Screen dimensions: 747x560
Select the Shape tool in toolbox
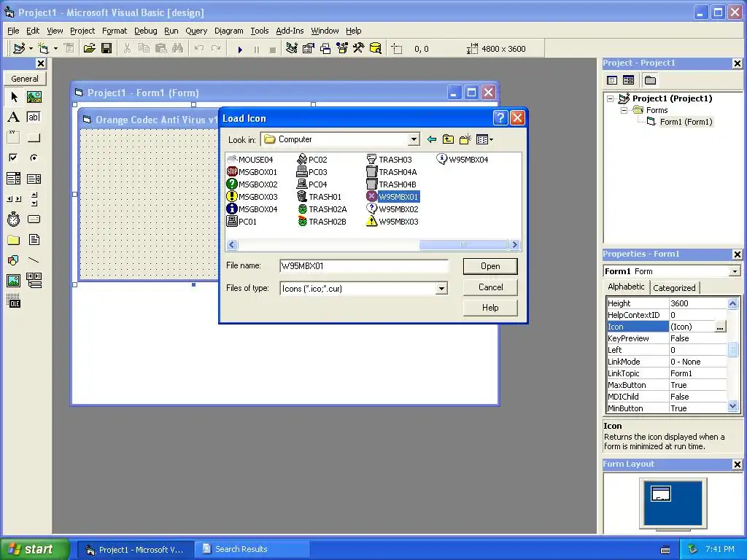pyautogui.click(x=14, y=260)
